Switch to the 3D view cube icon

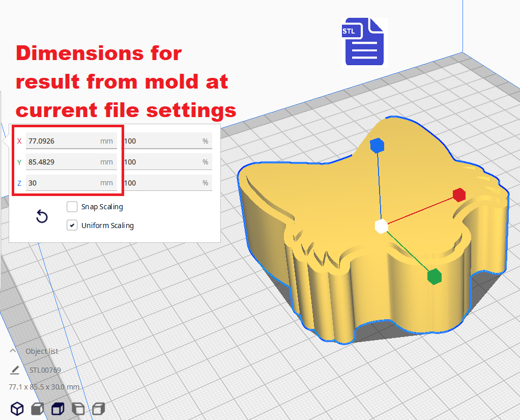(17, 408)
